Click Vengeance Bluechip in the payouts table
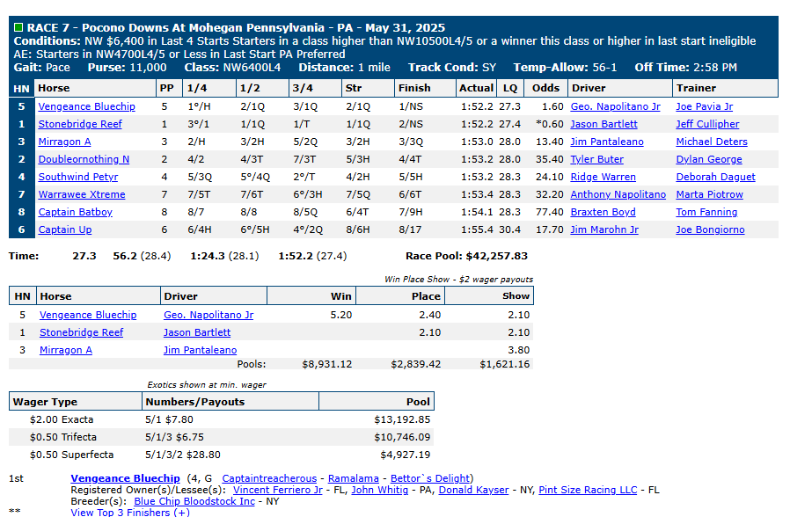Screen dimensions: 812x517 (88, 315)
